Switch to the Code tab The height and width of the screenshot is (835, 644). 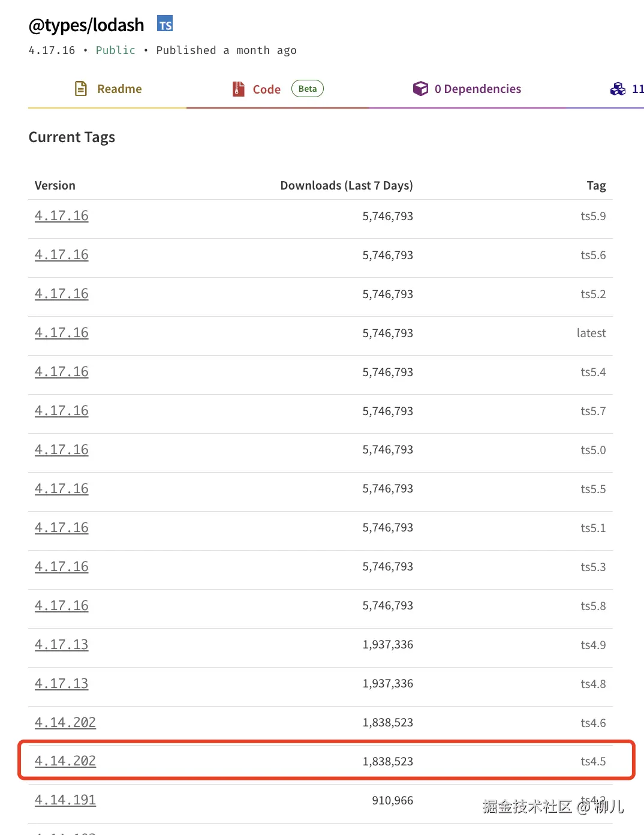266,89
